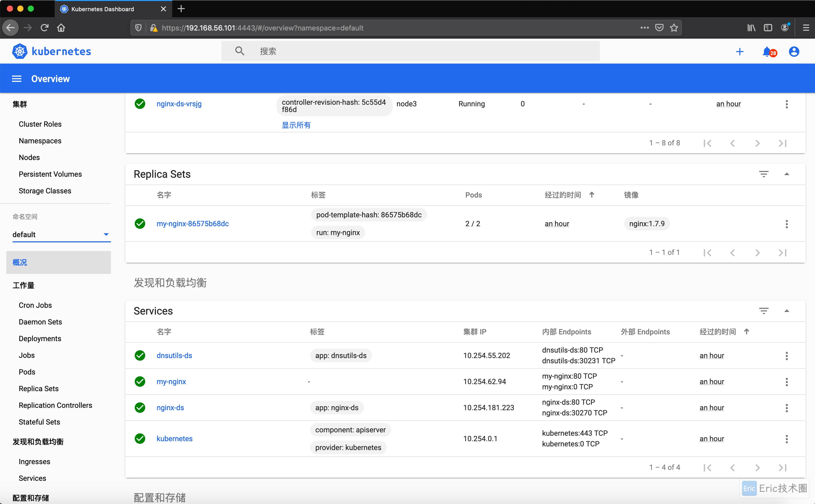Open kubernetes service link
Viewport: 815px width, 504px height.
[x=174, y=439]
